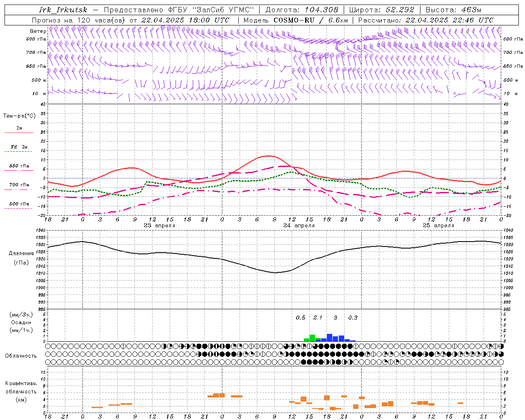Click the tallest green precipitation bar
Image resolution: width=525 pixels, height=420 pixels.
[x=312, y=338]
